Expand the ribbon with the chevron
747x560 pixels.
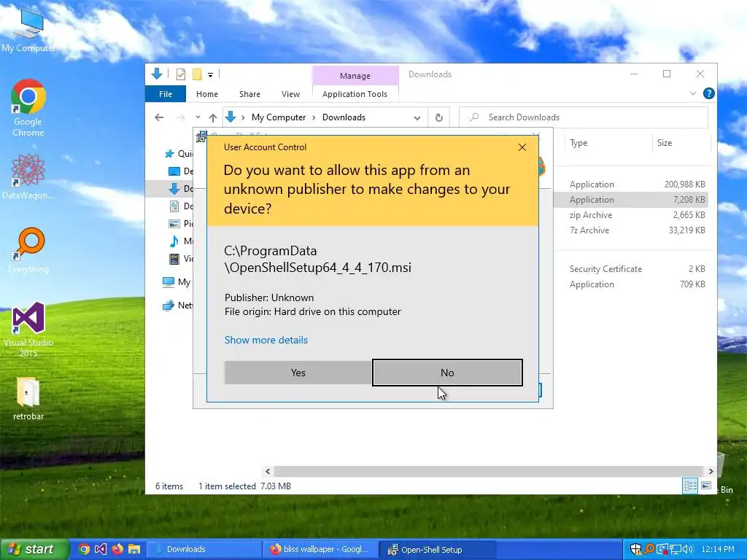[x=693, y=94]
